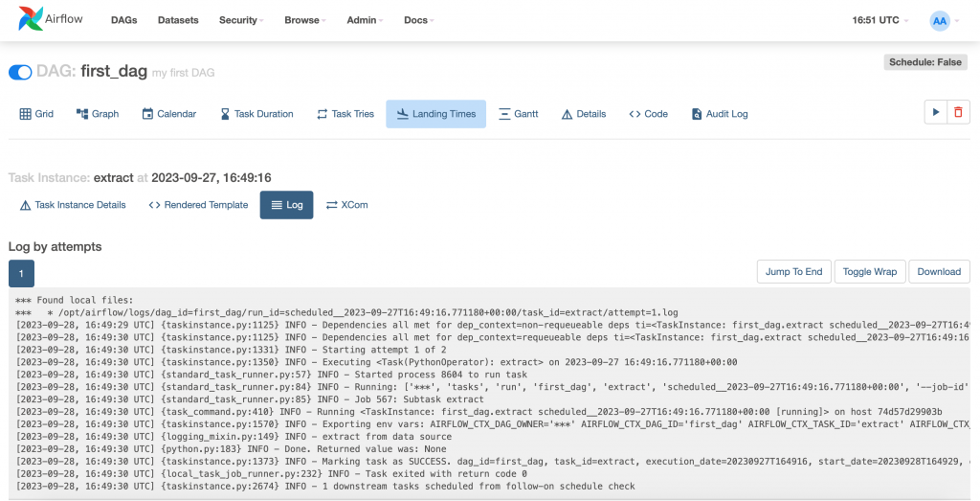Open the DAG Details tab

pyautogui.click(x=584, y=114)
